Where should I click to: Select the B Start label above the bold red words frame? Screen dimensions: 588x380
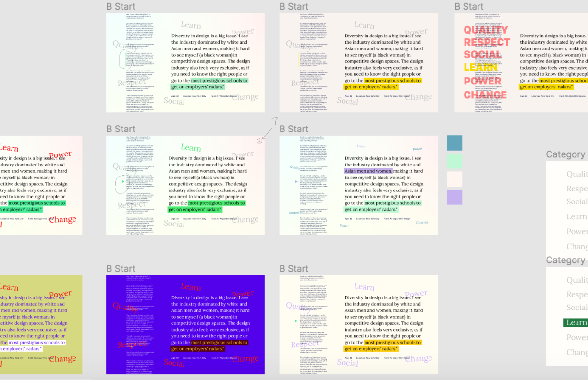click(x=469, y=6)
